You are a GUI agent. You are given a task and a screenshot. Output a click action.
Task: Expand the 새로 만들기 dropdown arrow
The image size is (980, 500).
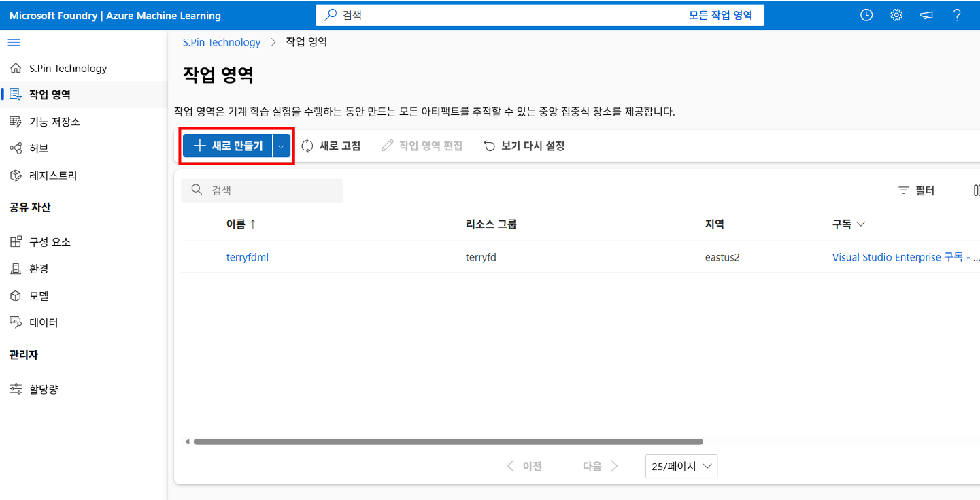pyautogui.click(x=282, y=146)
